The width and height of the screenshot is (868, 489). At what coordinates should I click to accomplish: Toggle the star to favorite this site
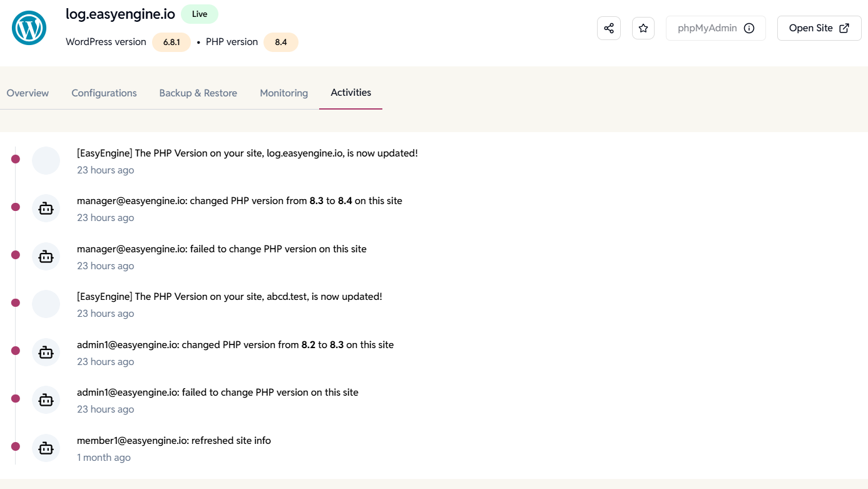pyautogui.click(x=643, y=28)
